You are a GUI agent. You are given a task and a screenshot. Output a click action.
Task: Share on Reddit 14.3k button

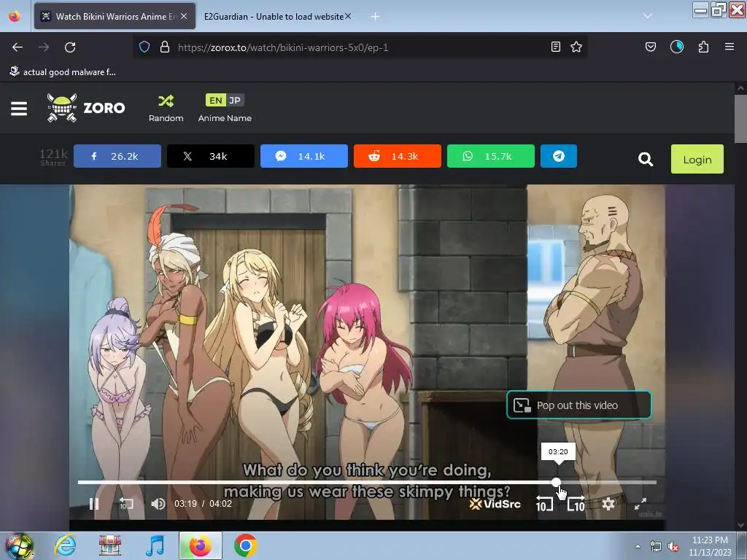tap(398, 156)
